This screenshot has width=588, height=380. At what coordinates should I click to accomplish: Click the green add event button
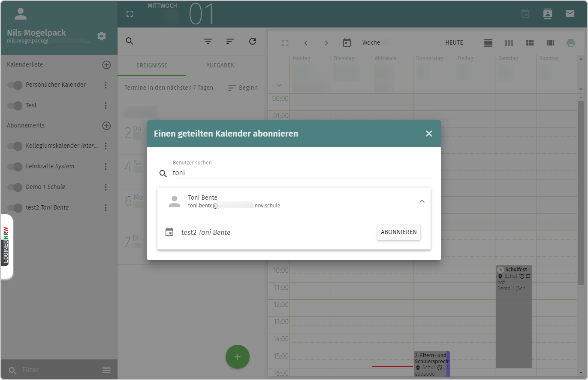pyautogui.click(x=238, y=357)
